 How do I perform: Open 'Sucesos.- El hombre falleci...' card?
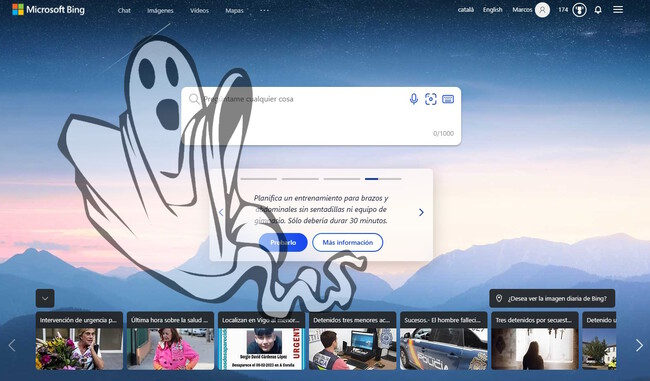(444, 340)
